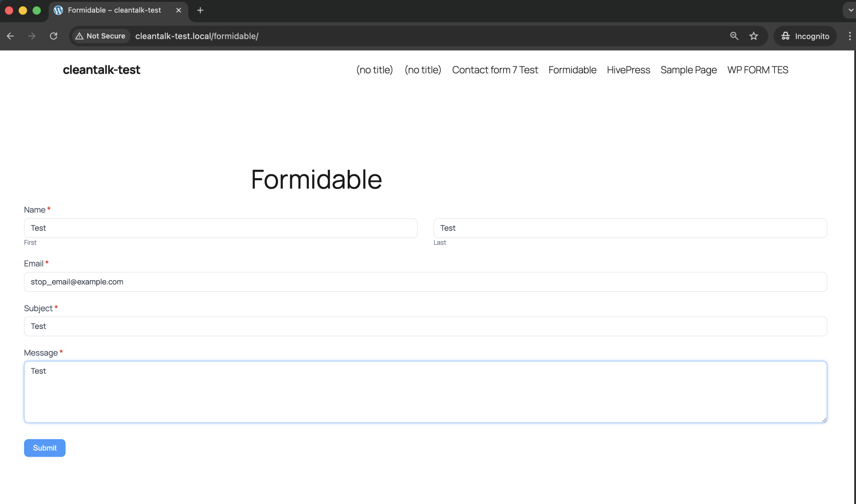Image resolution: width=856 pixels, height=504 pixels.
Task: Click the browser back arrow
Action: [x=10, y=36]
